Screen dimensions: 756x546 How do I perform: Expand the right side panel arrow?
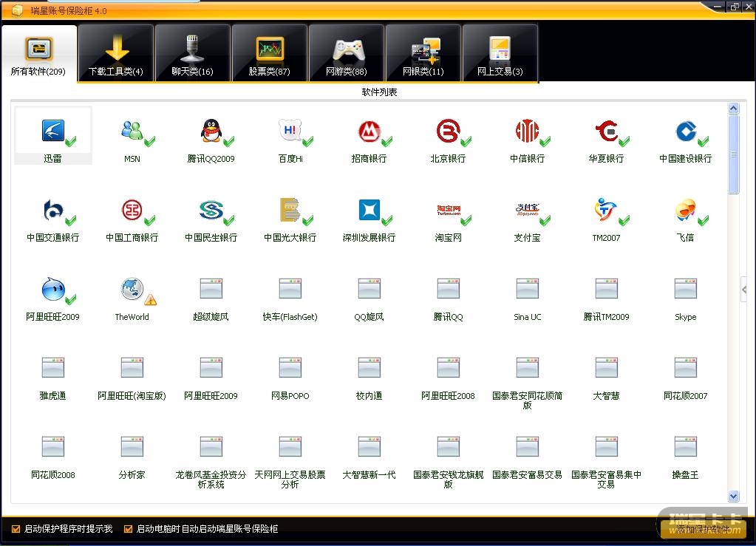(x=744, y=290)
